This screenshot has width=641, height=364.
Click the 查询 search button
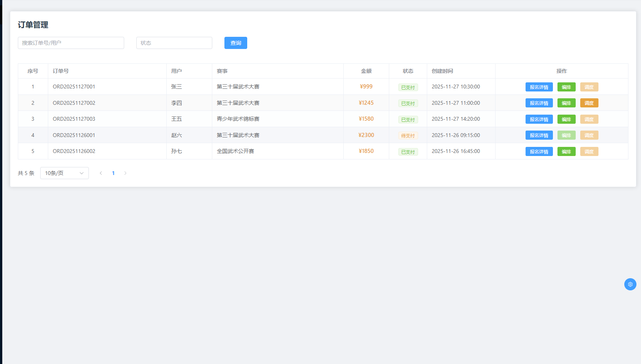click(x=235, y=43)
